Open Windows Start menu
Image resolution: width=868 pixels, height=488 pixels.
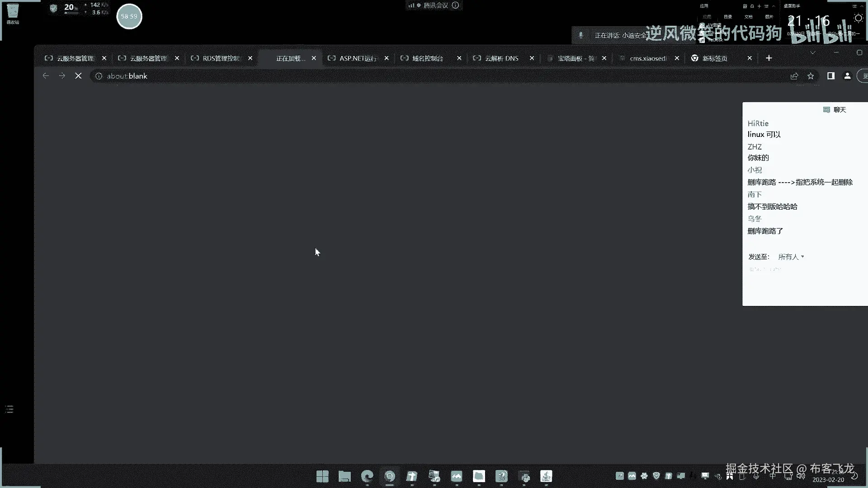322,476
